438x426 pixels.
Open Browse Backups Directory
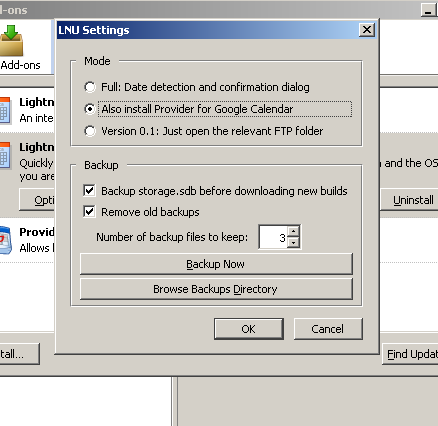(x=216, y=289)
